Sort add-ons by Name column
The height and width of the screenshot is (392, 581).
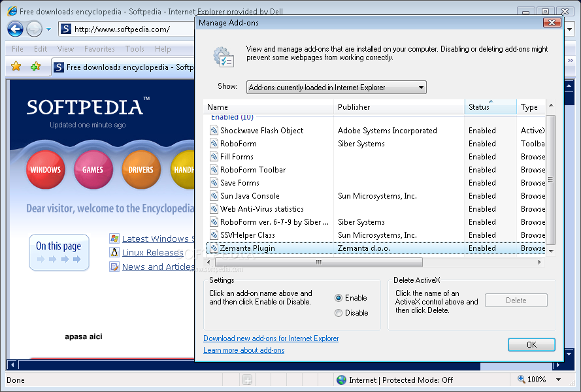(x=268, y=107)
